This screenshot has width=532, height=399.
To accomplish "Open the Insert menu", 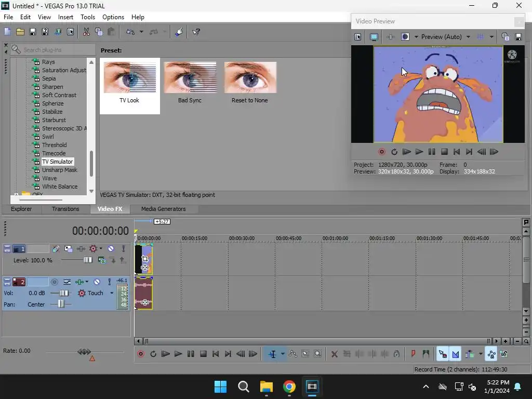I will point(65,17).
